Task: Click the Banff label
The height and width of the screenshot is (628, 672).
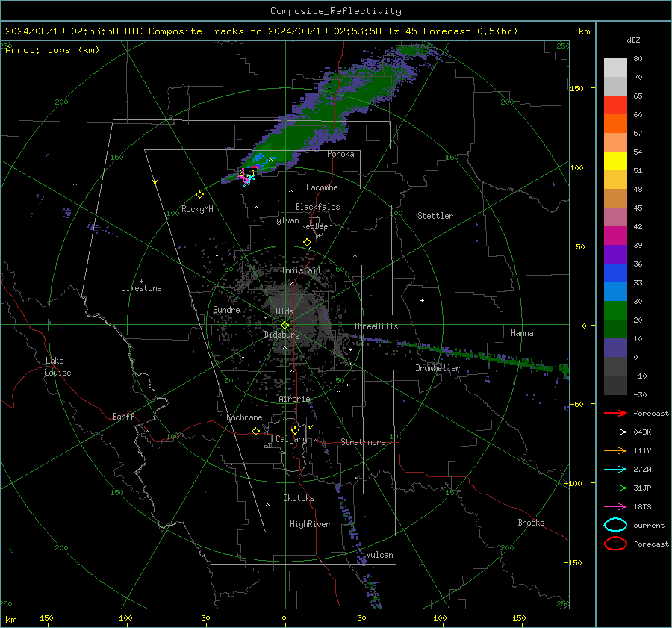Action: tap(123, 416)
